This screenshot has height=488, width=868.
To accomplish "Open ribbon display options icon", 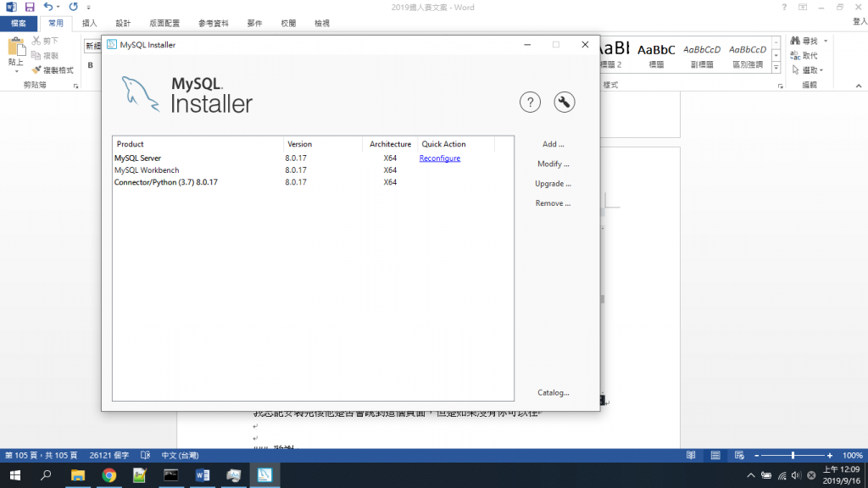I will point(803,7).
